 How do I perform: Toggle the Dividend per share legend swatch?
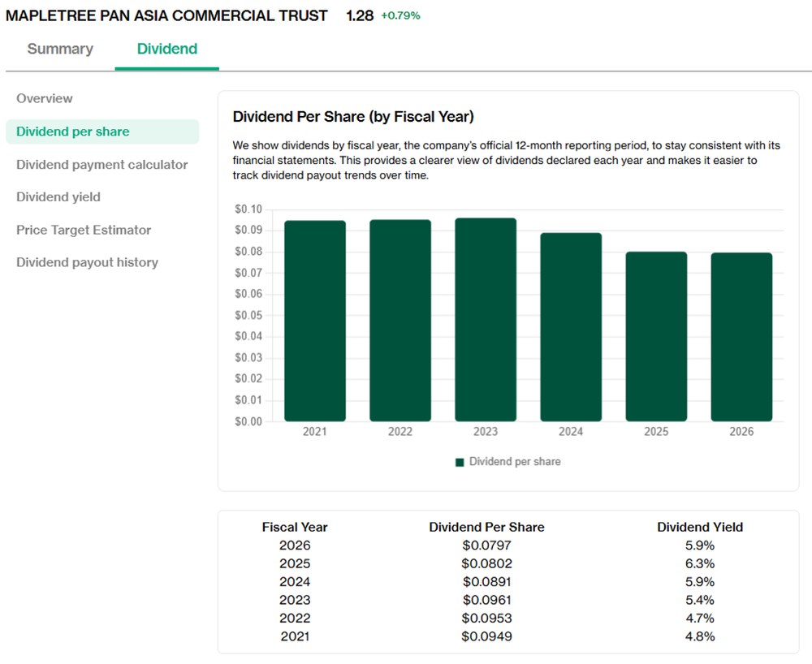[x=460, y=462]
